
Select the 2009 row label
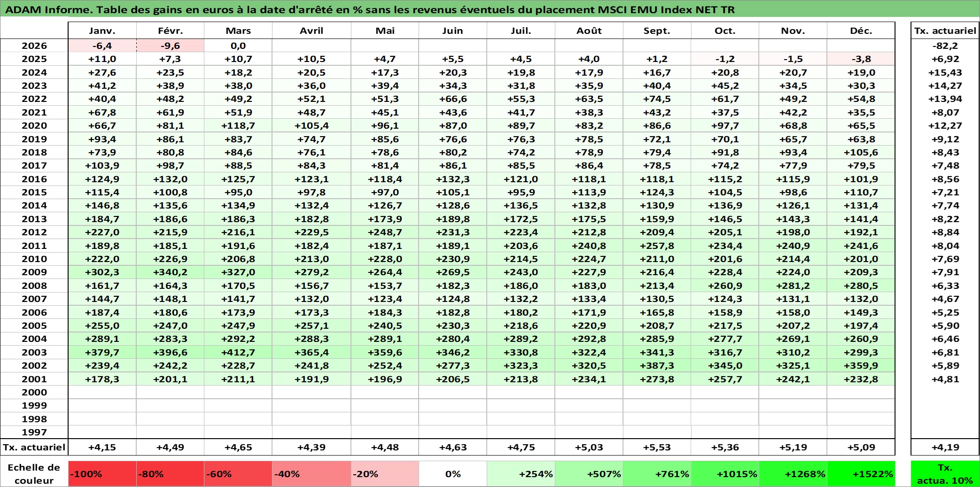[x=34, y=272]
